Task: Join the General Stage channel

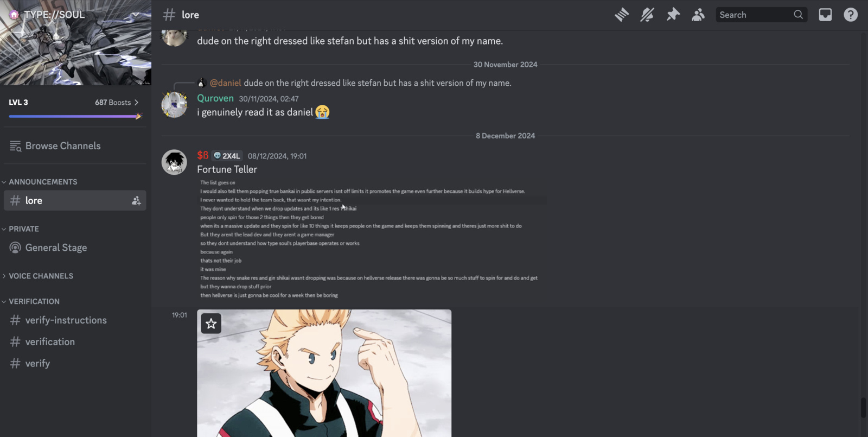Action: 75,248
